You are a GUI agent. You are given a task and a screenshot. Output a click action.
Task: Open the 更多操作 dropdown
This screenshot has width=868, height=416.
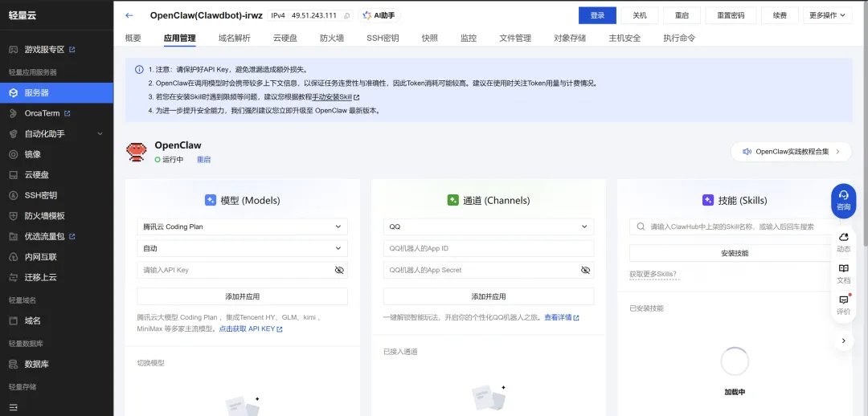828,15
